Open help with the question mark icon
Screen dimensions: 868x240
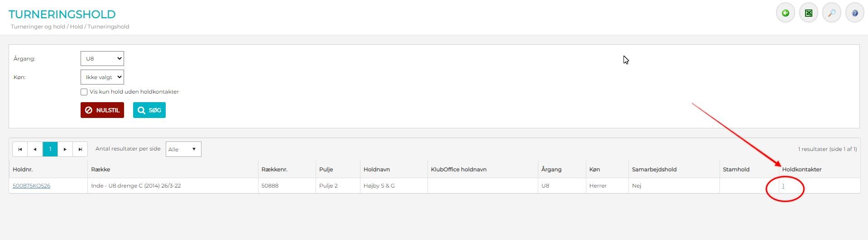855,13
